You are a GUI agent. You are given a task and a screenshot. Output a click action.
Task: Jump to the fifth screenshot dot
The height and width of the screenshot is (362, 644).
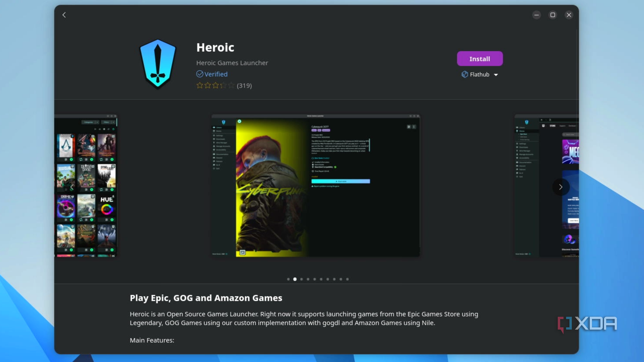pyautogui.click(x=315, y=279)
